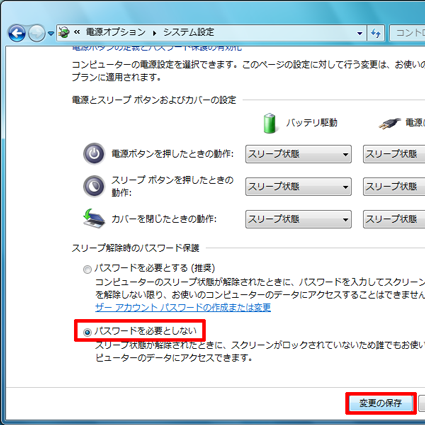Click the power plug icon
Viewport: 425px width, 425px height.
[389, 123]
